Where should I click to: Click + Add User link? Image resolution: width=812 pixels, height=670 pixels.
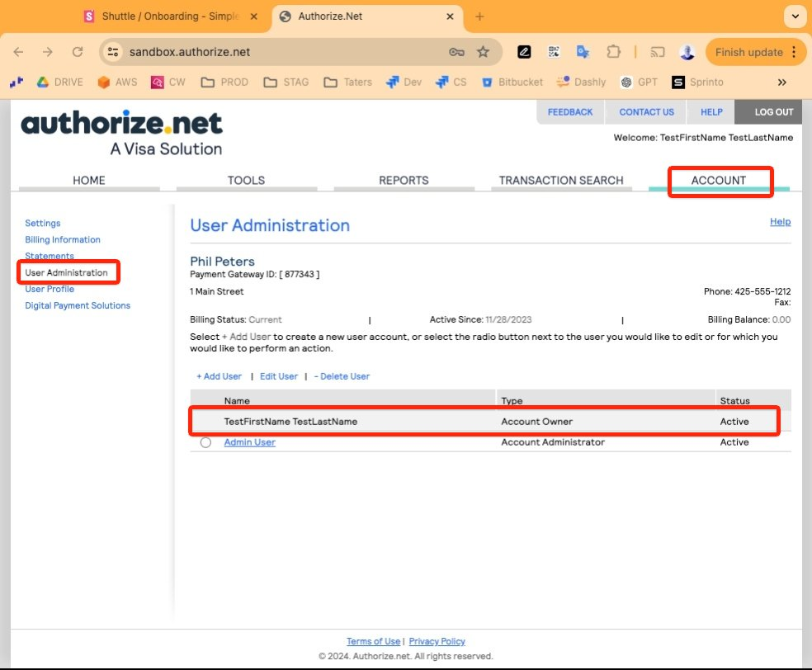[219, 376]
